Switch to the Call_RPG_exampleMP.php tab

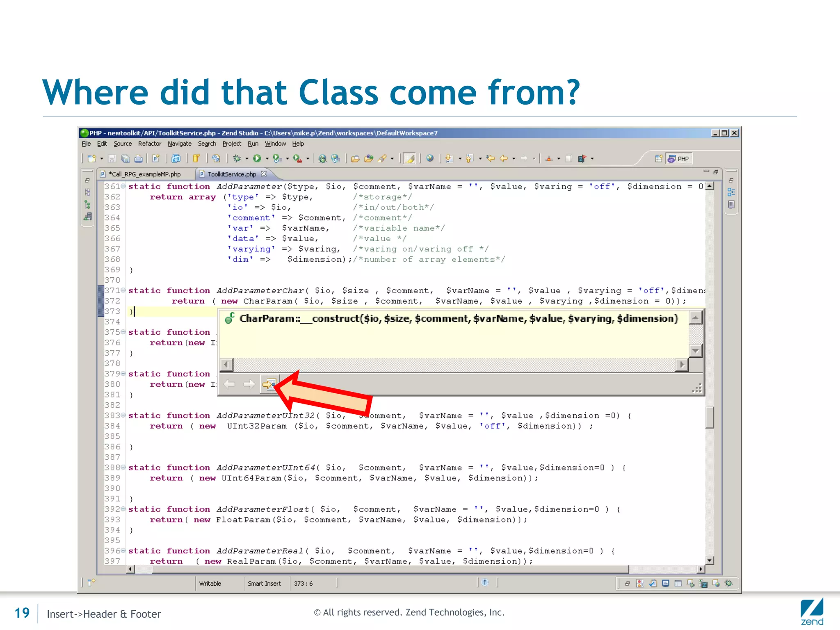click(145, 174)
